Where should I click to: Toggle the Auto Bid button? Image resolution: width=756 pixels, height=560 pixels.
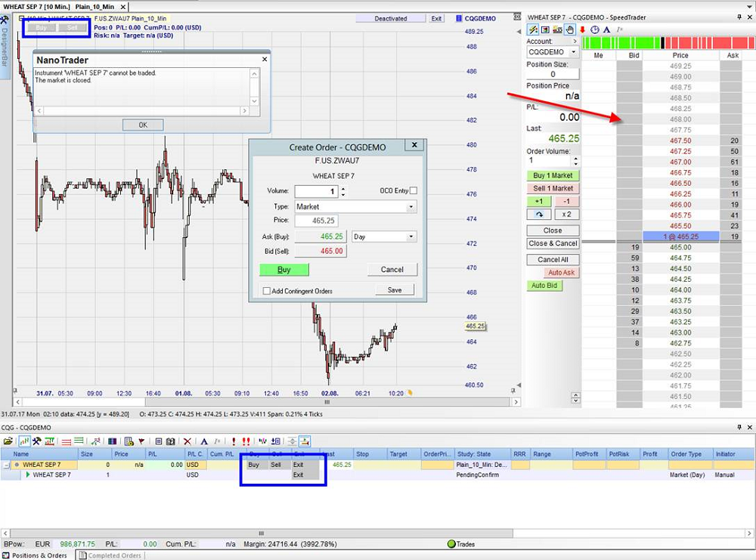pos(544,286)
